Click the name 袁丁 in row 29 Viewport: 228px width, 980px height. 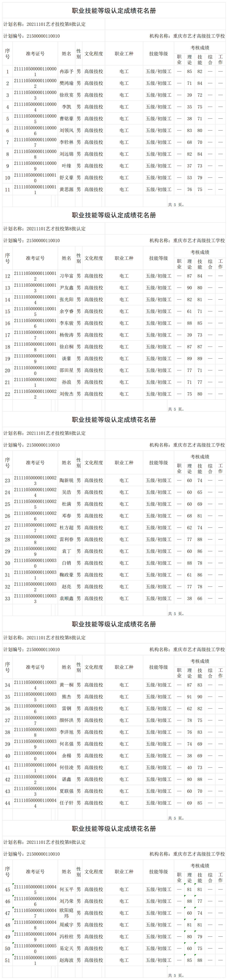(67, 551)
